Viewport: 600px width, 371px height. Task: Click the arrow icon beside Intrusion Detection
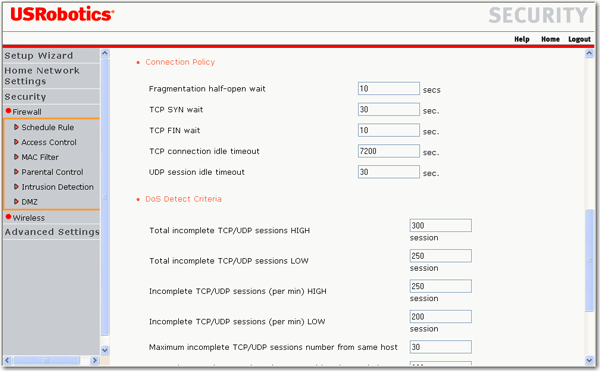(x=16, y=187)
